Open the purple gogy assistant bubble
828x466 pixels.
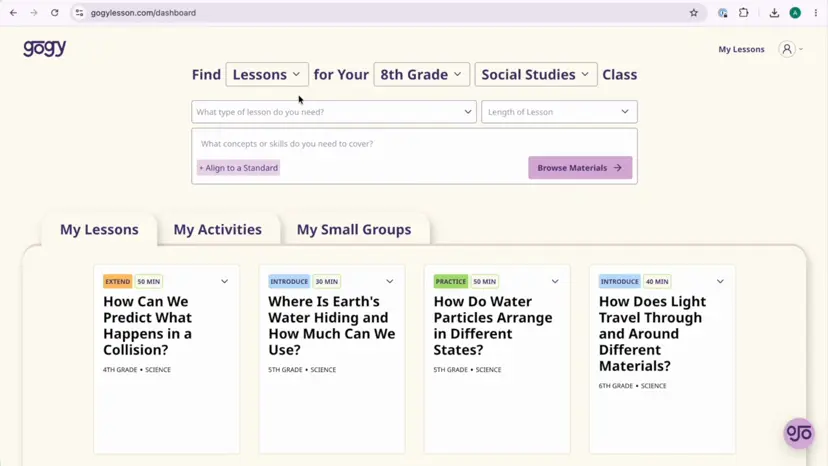[x=799, y=433]
